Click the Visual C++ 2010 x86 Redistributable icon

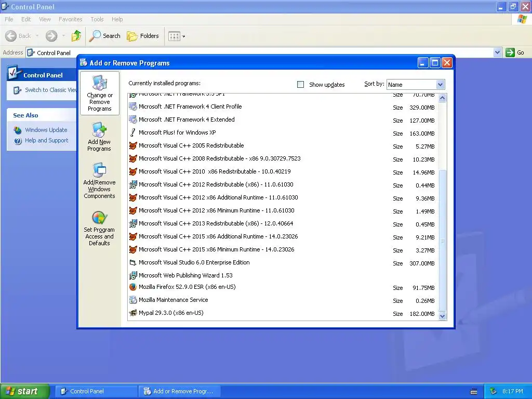click(x=133, y=171)
